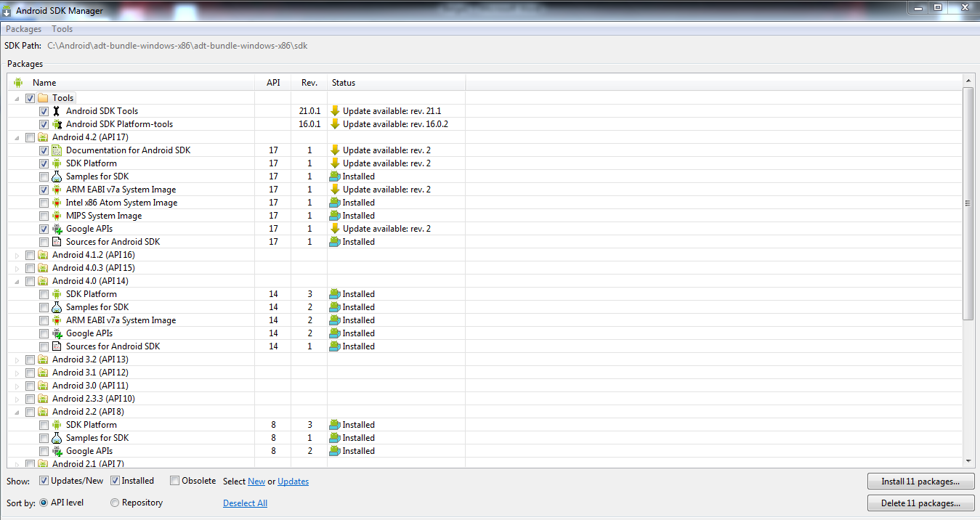Collapse the Android 4.0 (API 14) node
This screenshot has height=520, width=980.
(17, 281)
